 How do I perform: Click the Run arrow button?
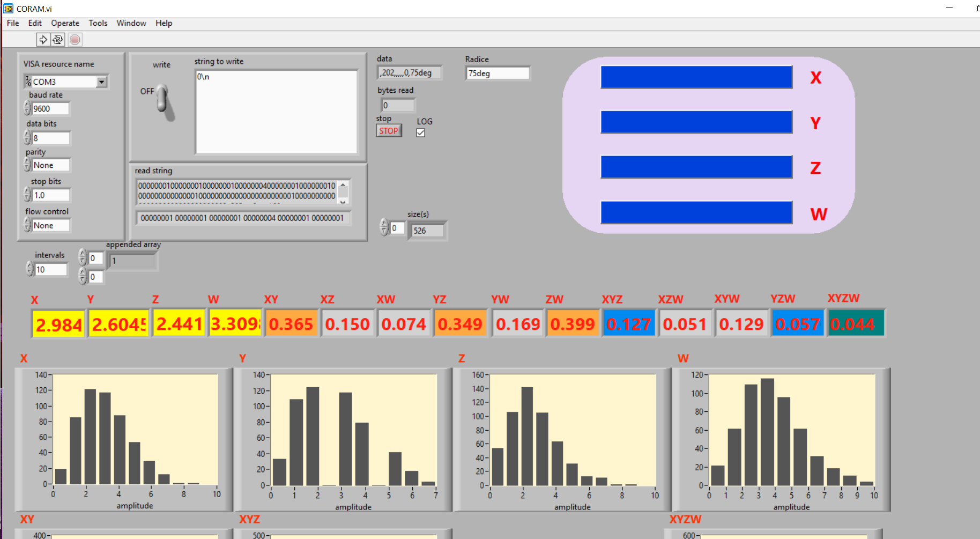[43, 40]
